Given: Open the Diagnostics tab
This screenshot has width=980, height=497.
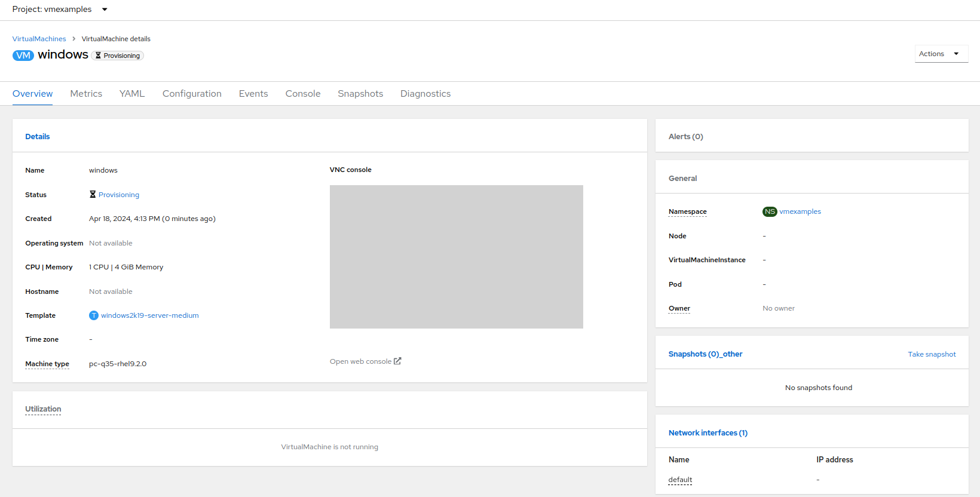Looking at the screenshot, I should click(x=425, y=94).
